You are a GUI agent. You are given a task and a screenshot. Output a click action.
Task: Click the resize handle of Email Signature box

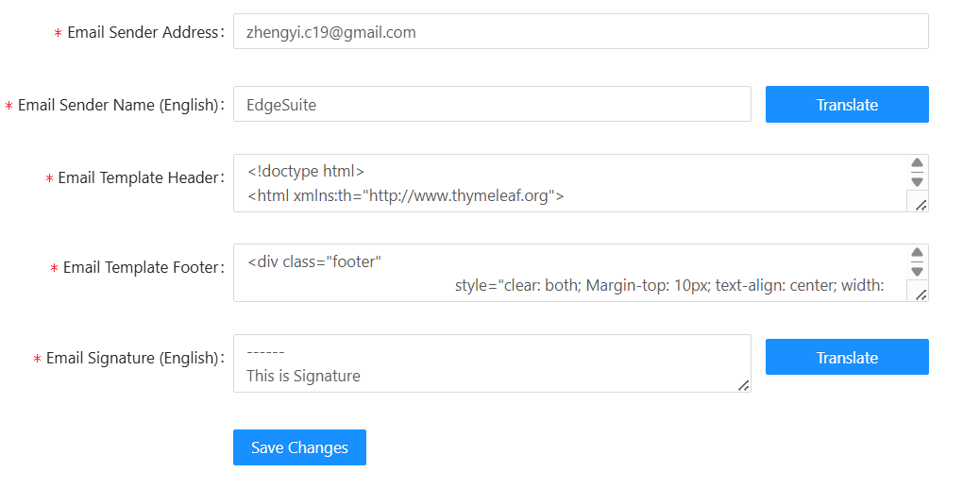(743, 384)
